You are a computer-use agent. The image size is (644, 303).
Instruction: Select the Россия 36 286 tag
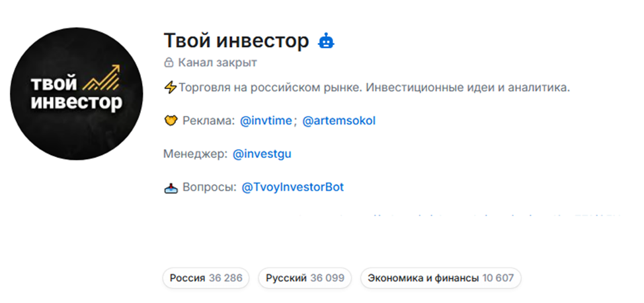[206, 278]
